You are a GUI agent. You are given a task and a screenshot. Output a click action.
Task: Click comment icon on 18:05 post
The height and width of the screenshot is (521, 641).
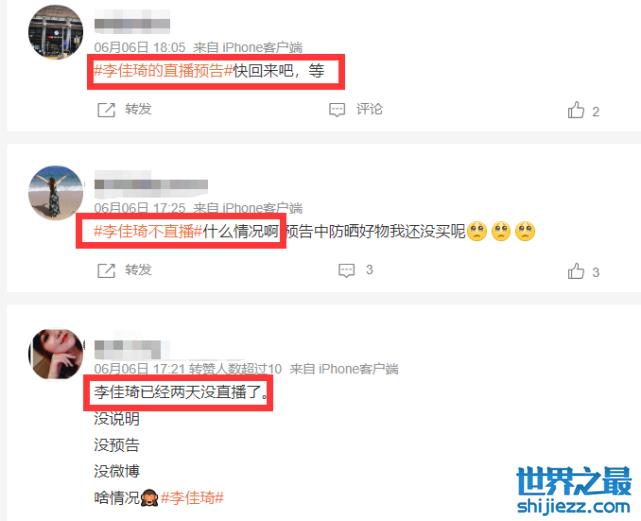pyautogui.click(x=337, y=110)
